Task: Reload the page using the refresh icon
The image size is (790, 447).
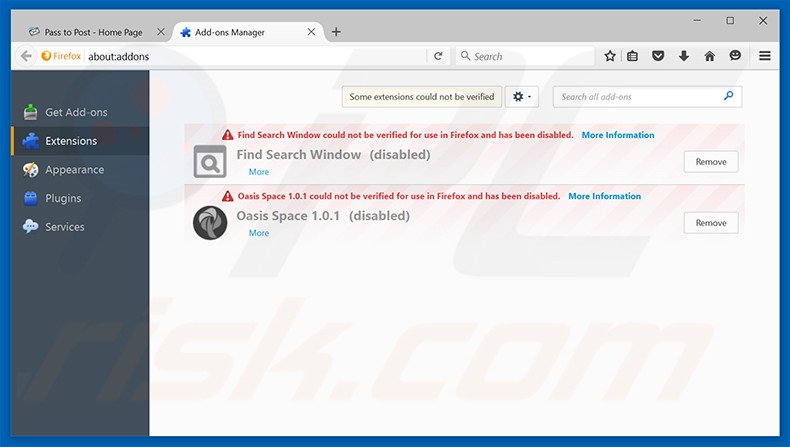Action: click(x=438, y=56)
